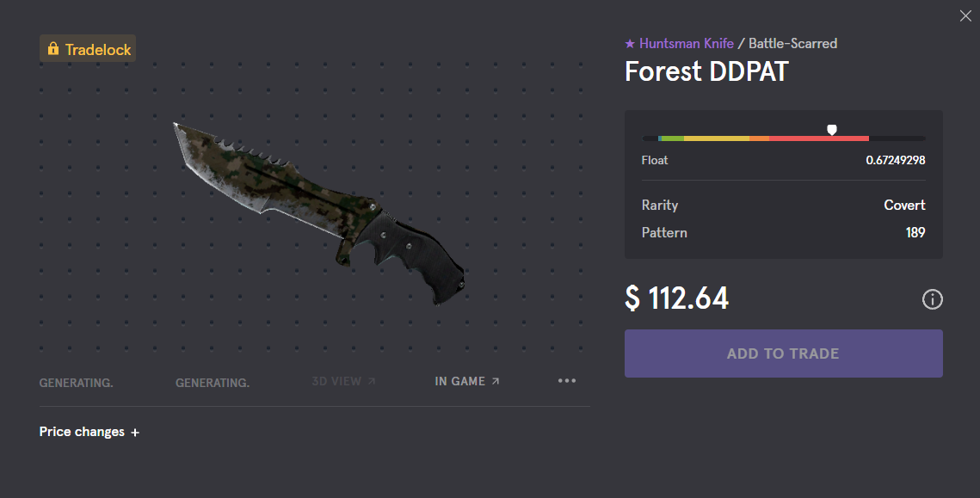The height and width of the screenshot is (498, 980).
Task: Click the Huntsman knife preview image
Action: (318, 213)
